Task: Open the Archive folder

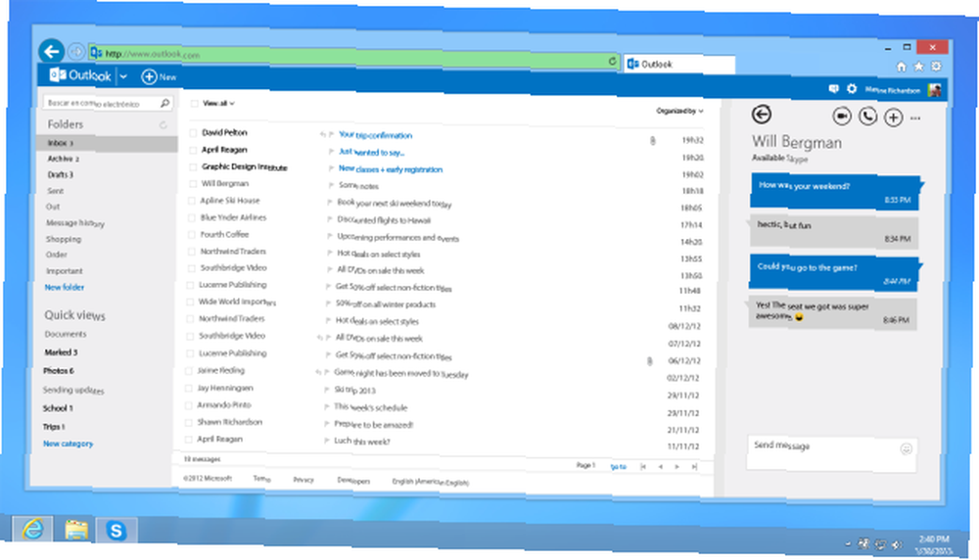Action: (63, 159)
